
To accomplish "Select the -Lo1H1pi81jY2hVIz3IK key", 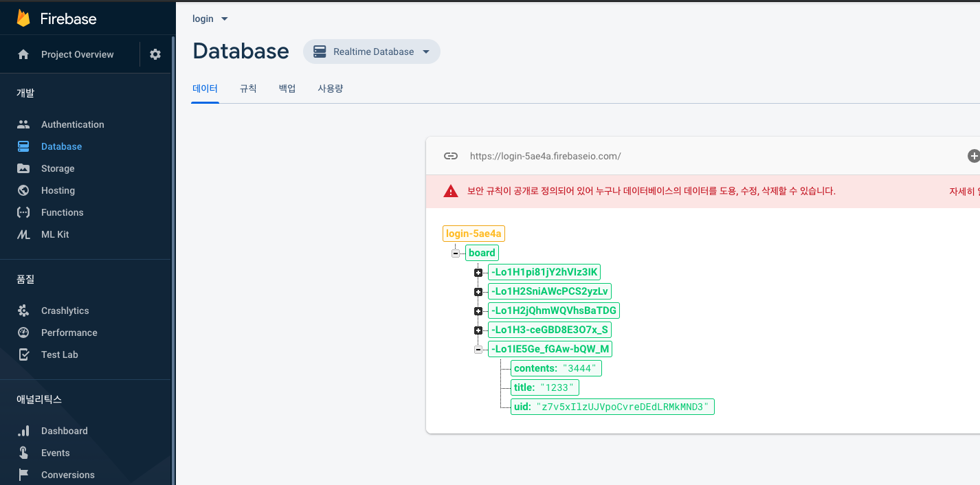I will tap(544, 272).
